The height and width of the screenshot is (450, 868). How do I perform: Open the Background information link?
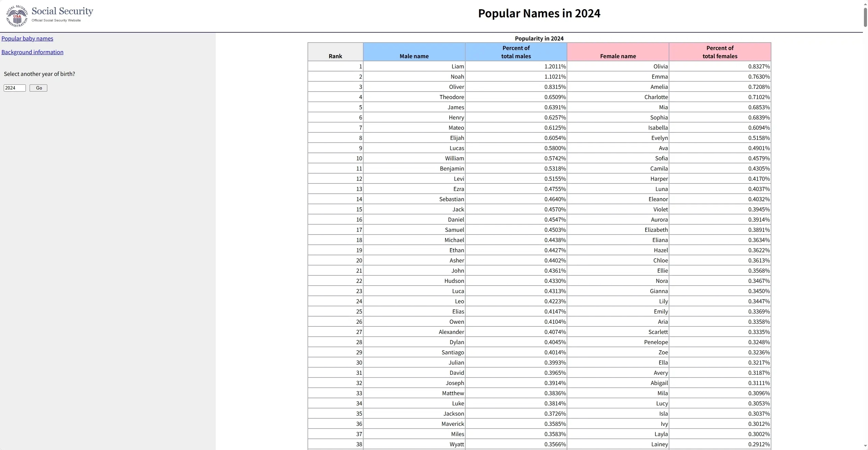coord(32,52)
